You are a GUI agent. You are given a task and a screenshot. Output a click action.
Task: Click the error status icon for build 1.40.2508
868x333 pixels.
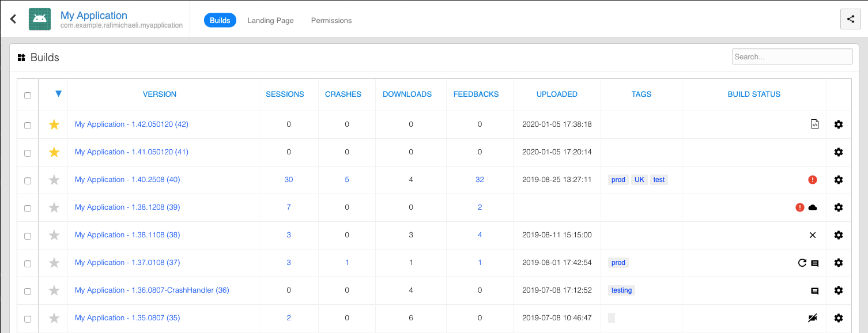click(813, 179)
